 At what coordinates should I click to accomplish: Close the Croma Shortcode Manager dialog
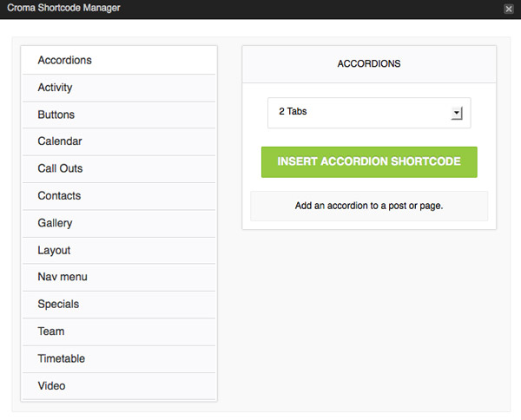coord(508,9)
